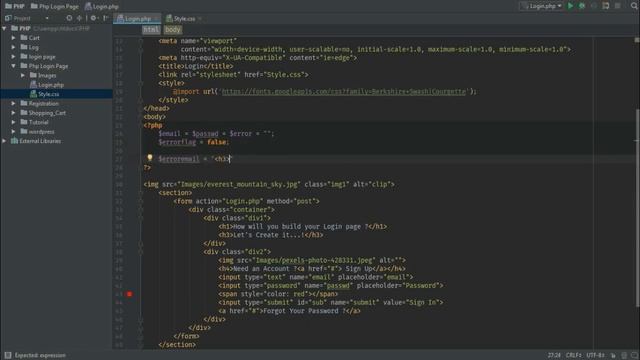
Task: Open the Login.php run configuration dropdown
Action: (x=542, y=6)
